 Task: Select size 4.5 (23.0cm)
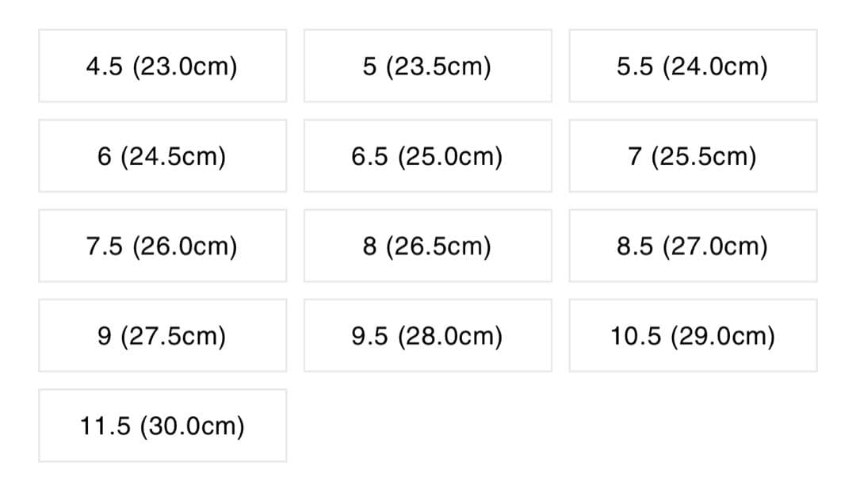(x=162, y=67)
